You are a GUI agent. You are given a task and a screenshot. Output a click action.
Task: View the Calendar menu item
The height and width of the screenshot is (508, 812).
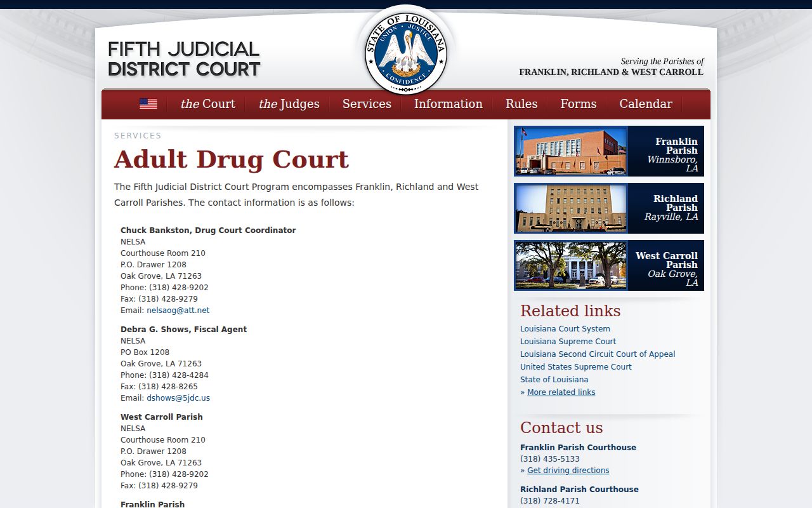(x=646, y=104)
